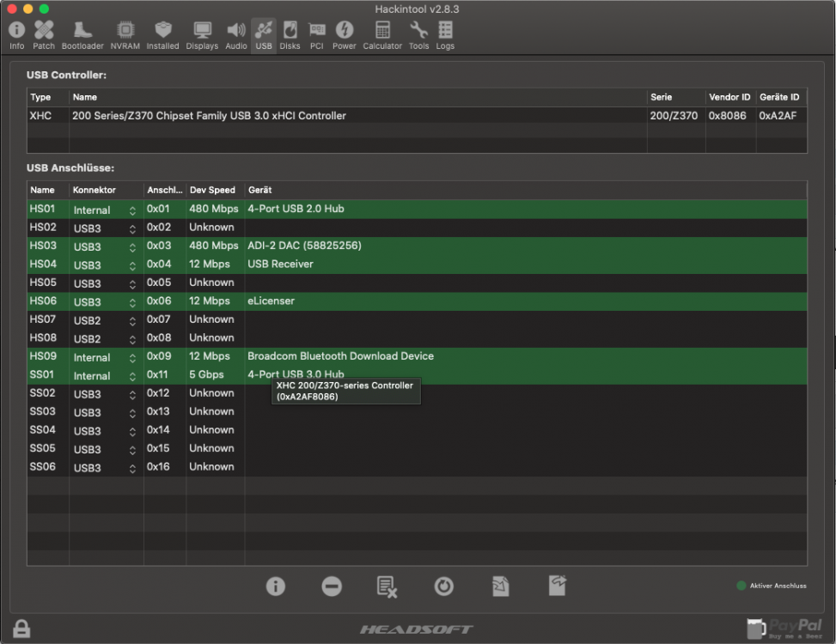Click the import USB ports button

click(500, 586)
